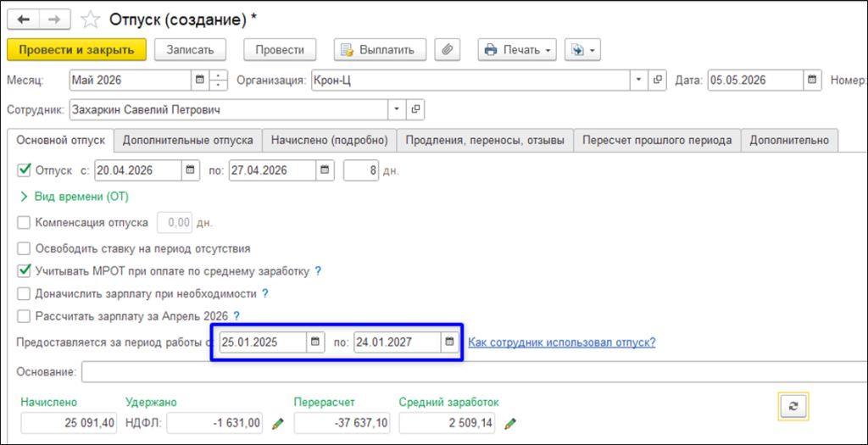The width and height of the screenshot is (868, 445).
Task: Open help for Рассчитать зарплату за Апрель
Action: [x=236, y=317]
